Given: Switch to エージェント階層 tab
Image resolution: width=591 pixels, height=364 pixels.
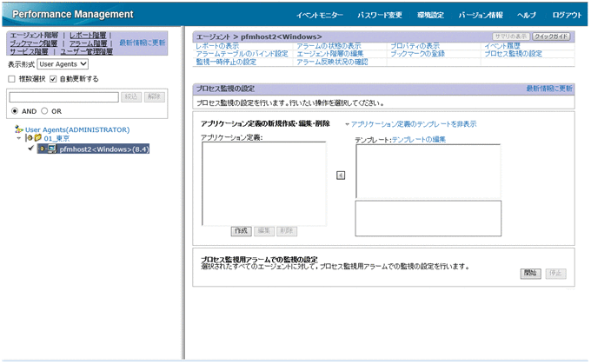Looking at the screenshot, I should coord(34,35).
